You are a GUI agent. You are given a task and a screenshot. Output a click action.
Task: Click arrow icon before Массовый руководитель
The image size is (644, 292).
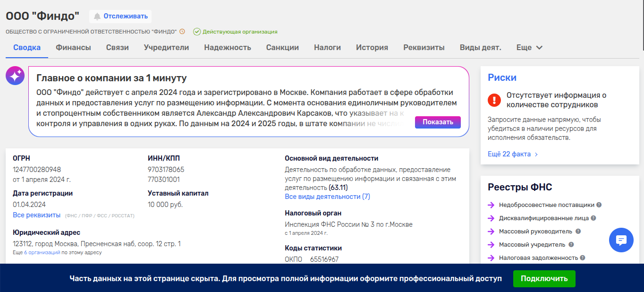(x=491, y=232)
